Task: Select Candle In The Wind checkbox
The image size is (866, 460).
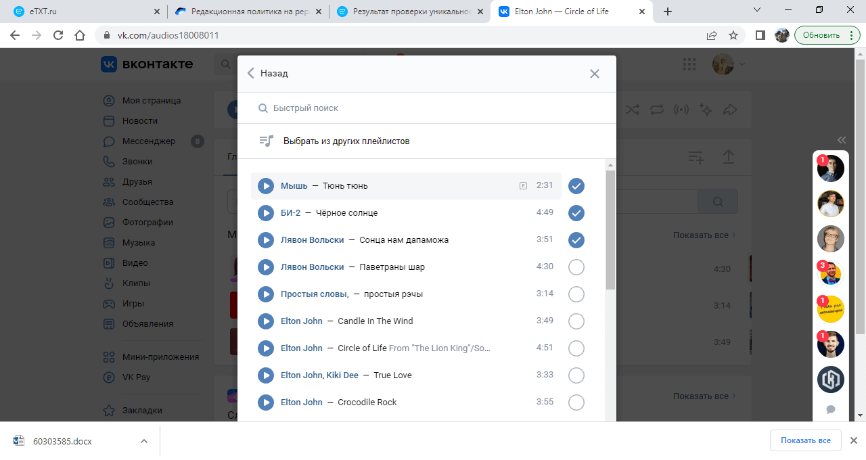Action: [x=576, y=321]
